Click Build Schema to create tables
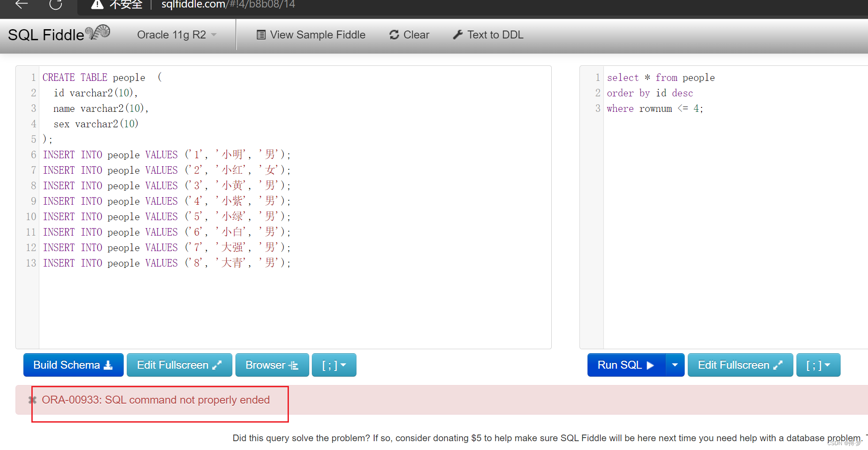 (x=68, y=365)
